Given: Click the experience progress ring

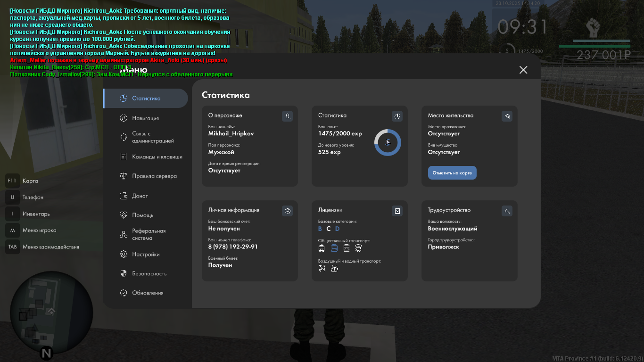Looking at the screenshot, I should (388, 142).
